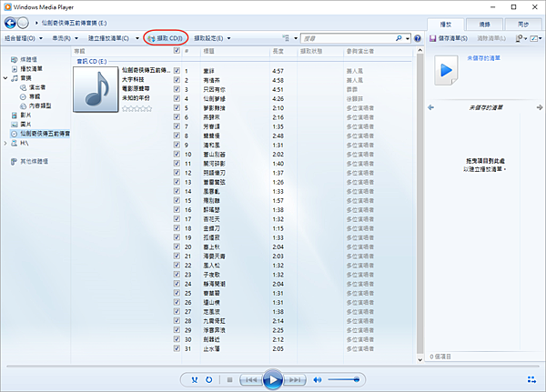Image resolution: width=546 pixels, height=392 pixels.
Task: Open the view options dropdown arrow
Action: click(296, 38)
